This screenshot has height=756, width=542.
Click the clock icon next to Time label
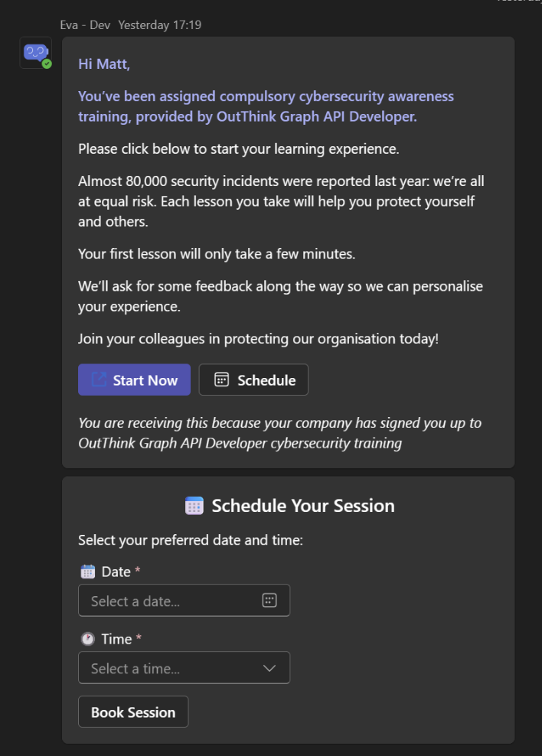point(87,639)
